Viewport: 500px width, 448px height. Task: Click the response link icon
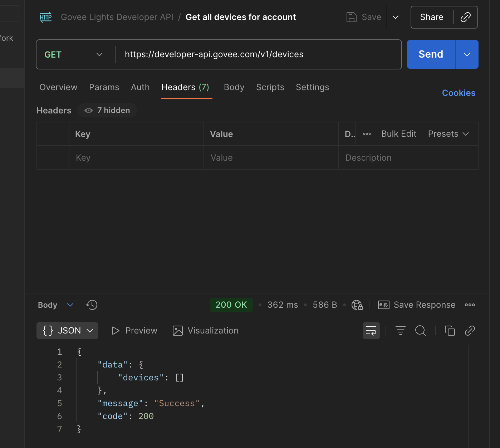click(x=470, y=331)
